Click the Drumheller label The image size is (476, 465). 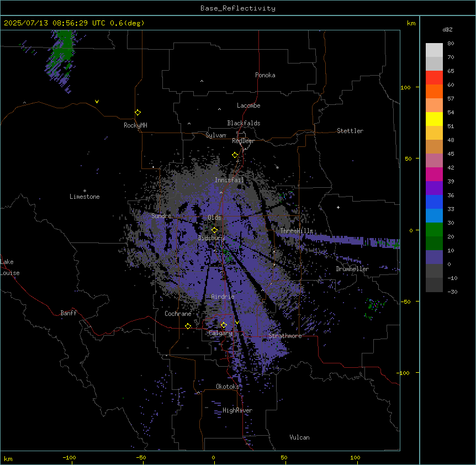[352, 269]
